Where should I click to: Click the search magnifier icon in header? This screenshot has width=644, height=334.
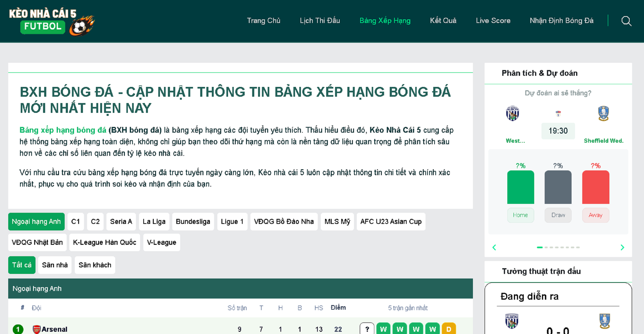pos(626,21)
